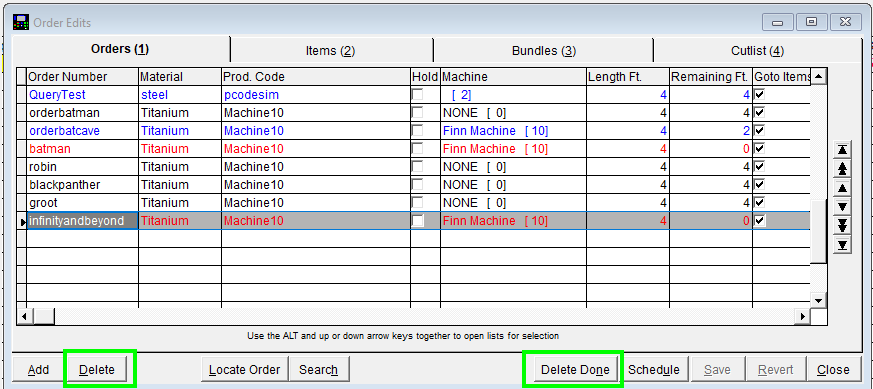Click Remaining Ft. value 2 for orderbatcave
This screenshot has width=873, height=389.
[711, 131]
